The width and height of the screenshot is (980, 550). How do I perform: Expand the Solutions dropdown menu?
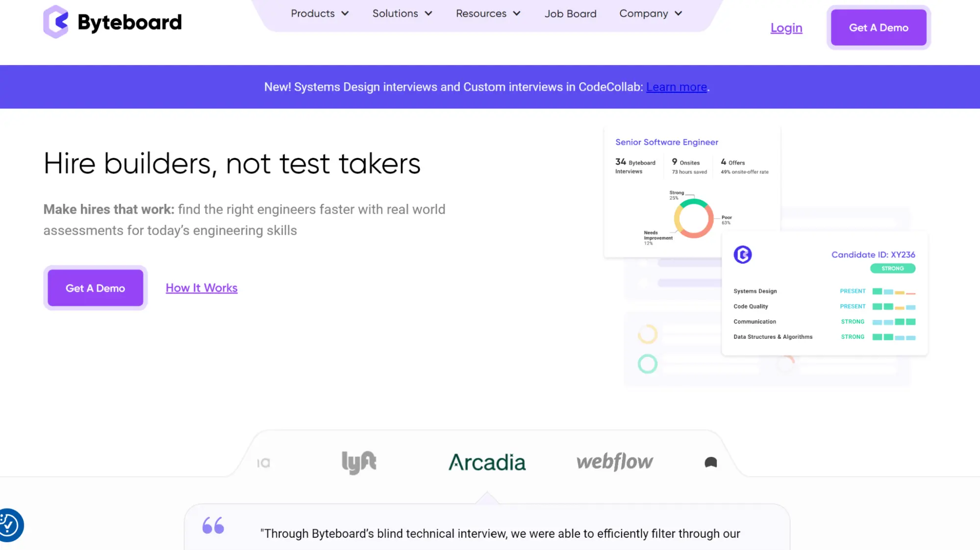pyautogui.click(x=402, y=13)
